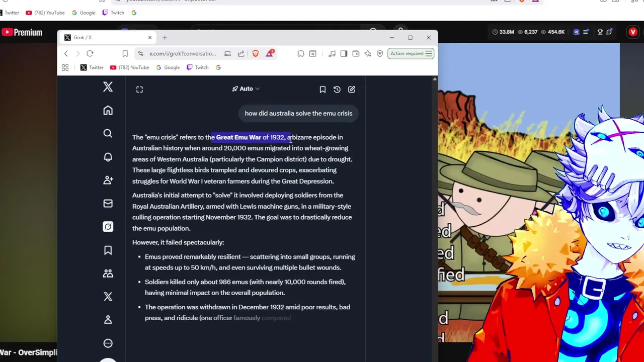The width and height of the screenshot is (644, 362).
Task: Click the IQ extension icon in YouTube header
Action: pos(577,32)
